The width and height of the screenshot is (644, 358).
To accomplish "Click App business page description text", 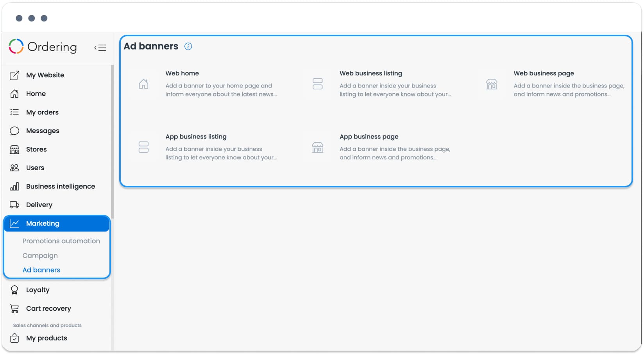I will (395, 153).
